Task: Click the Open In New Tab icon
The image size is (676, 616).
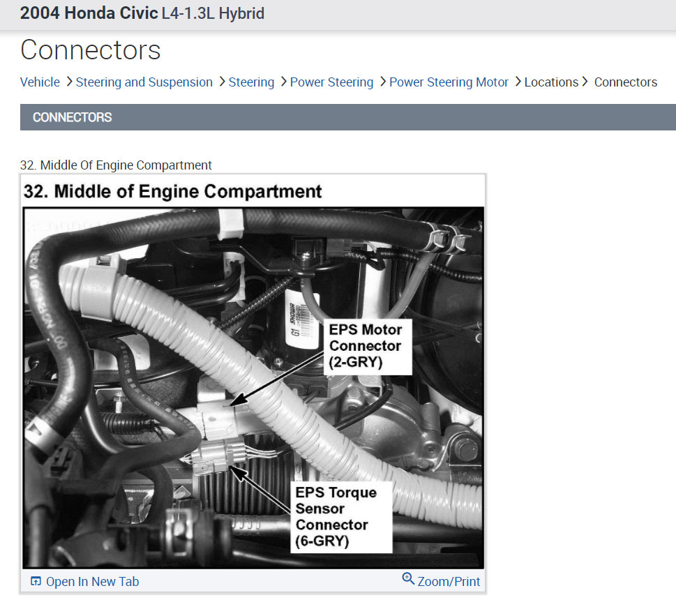Action: [x=36, y=581]
